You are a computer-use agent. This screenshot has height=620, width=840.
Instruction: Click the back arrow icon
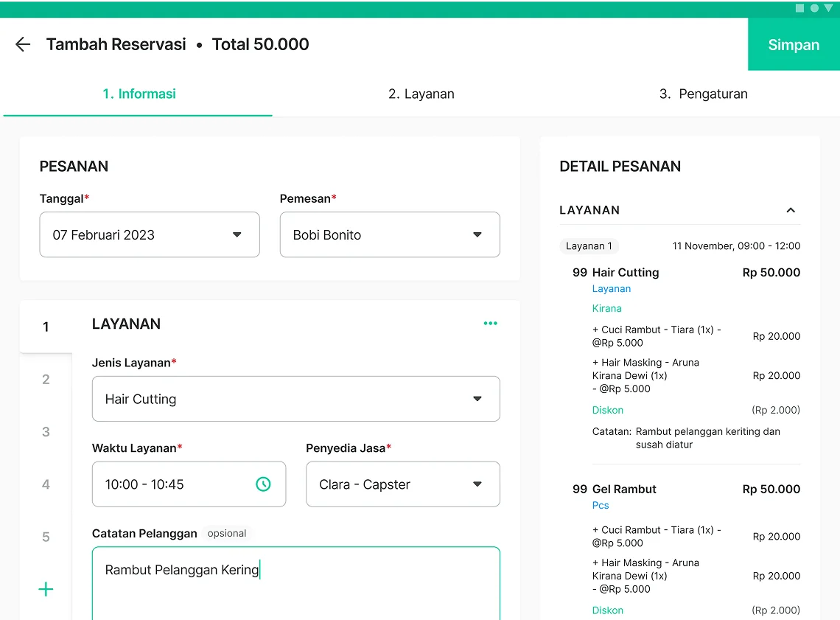23,44
